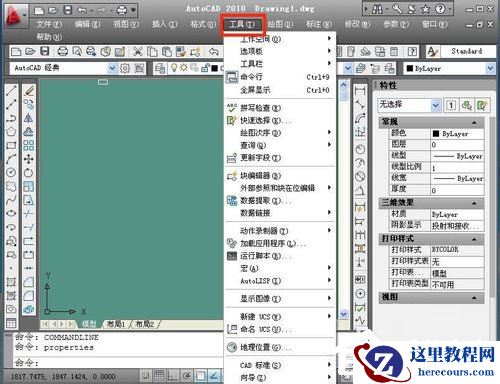The image size is (500, 384).
Task: Select the Line draw tool
Action: 11,90
